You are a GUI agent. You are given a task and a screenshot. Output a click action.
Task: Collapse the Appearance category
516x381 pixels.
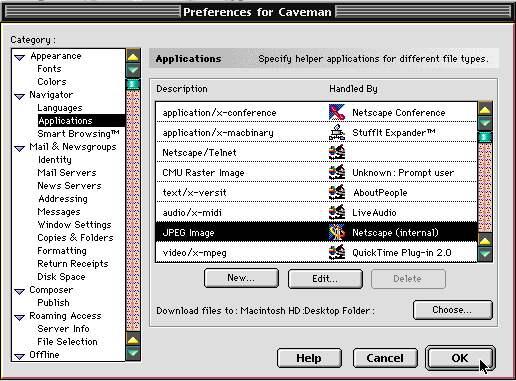coord(20,57)
